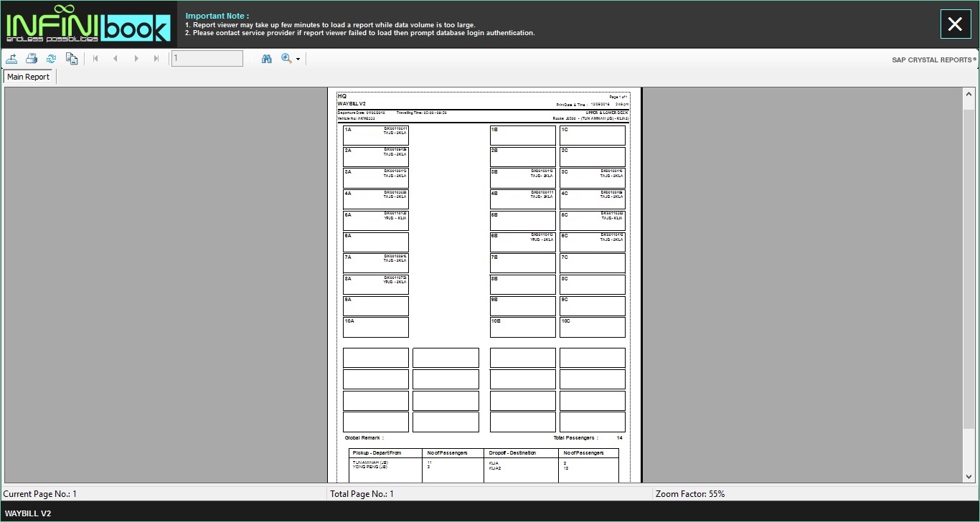980x522 pixels.
Task: Click seat box 1A in the report
Action: [x=376, y=136]
